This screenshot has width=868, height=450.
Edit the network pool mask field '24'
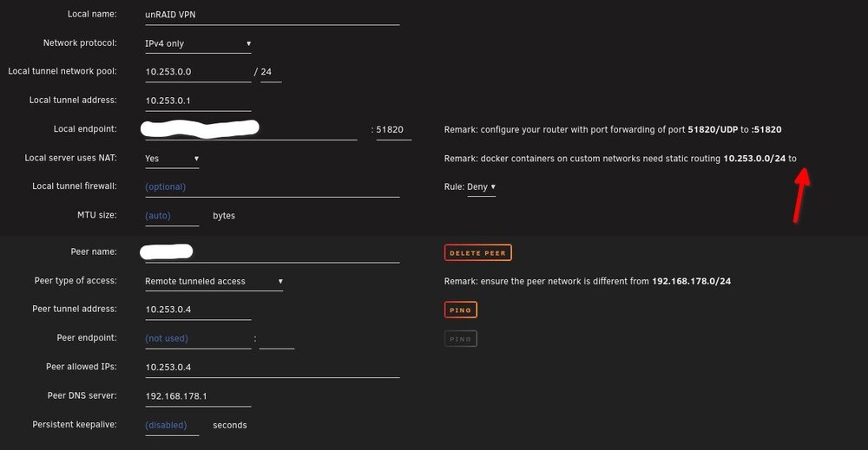(x=271, y=72)
